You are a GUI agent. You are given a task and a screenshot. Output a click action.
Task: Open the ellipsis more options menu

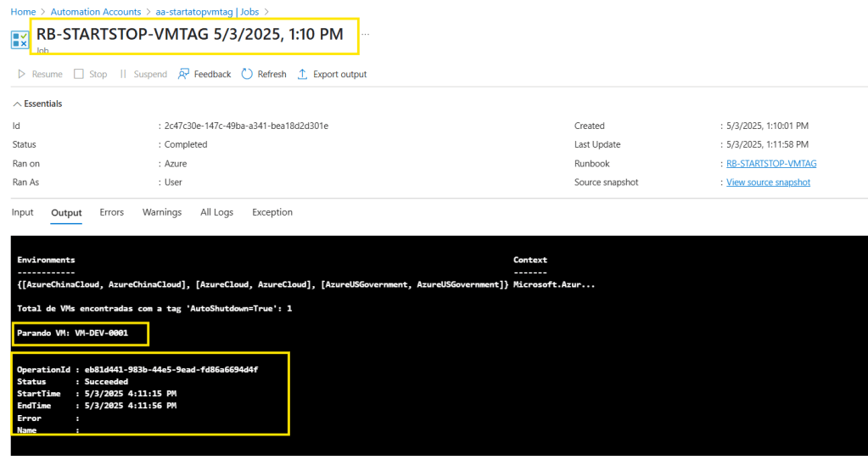tap(366, 35)
